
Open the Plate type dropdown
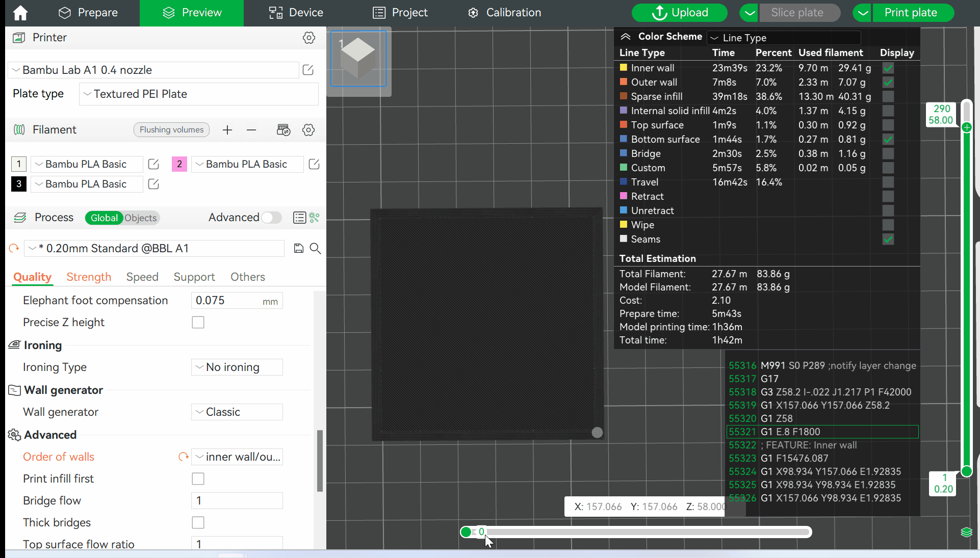point(199,94)
